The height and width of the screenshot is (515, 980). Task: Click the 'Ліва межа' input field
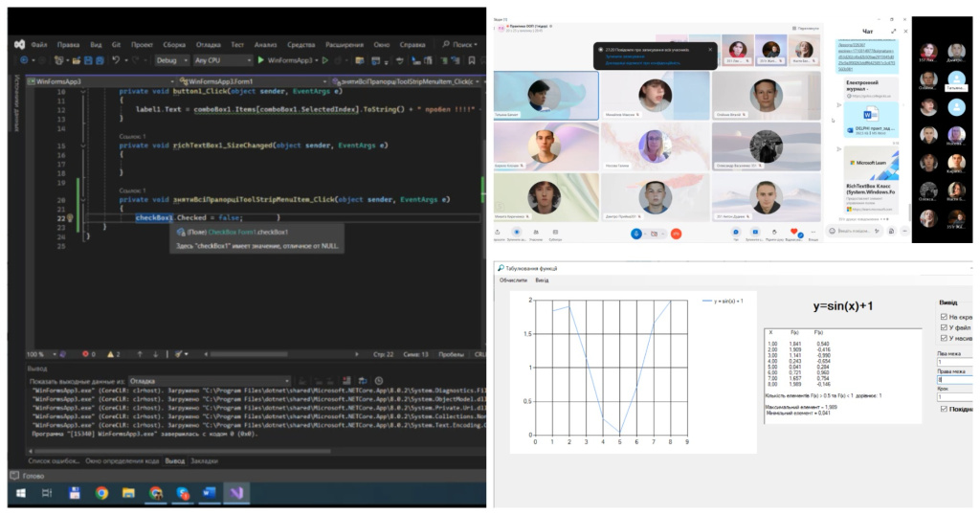point(955,361)
